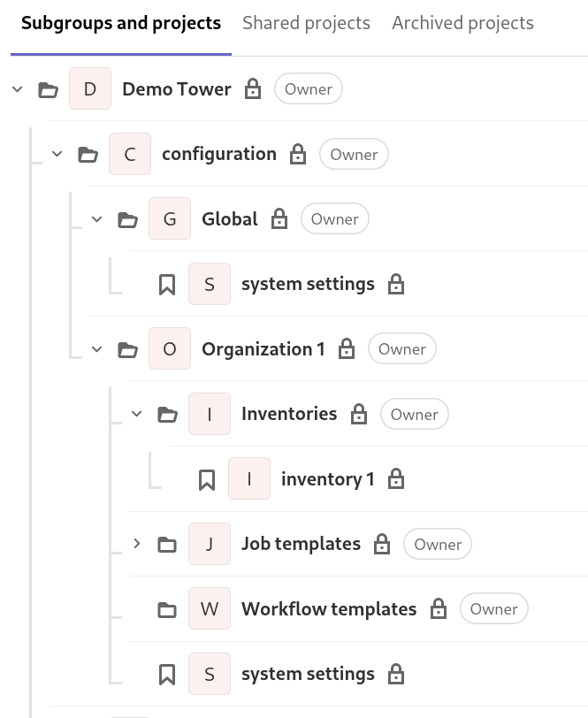Viewport: 588px width, 718px height.
Task: Click the Workflow templates avatar letter W
Action: point(210,609)
